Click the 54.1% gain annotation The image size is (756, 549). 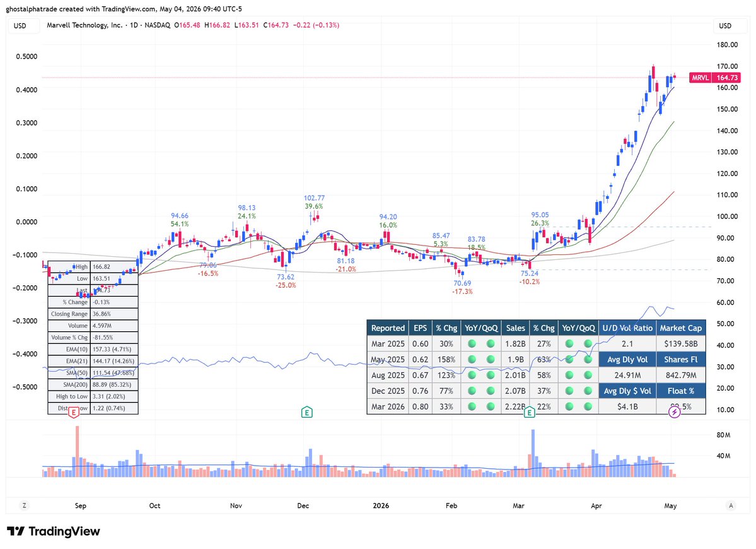pyautogui.click(x=179, y=224)
